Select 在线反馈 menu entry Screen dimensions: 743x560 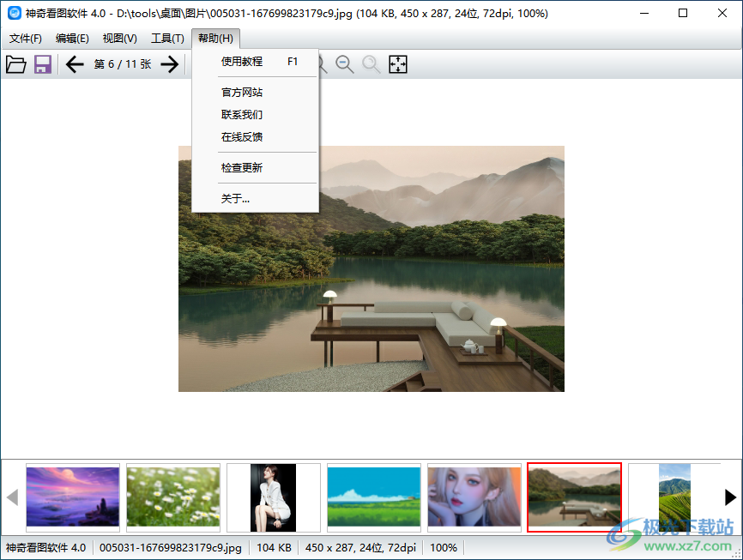(x=242, y=137)
